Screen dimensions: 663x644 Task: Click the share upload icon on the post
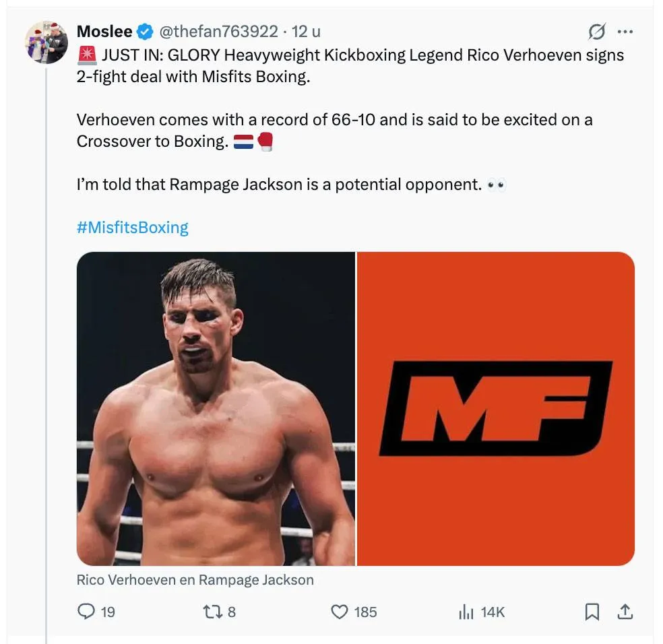(625, 612)
